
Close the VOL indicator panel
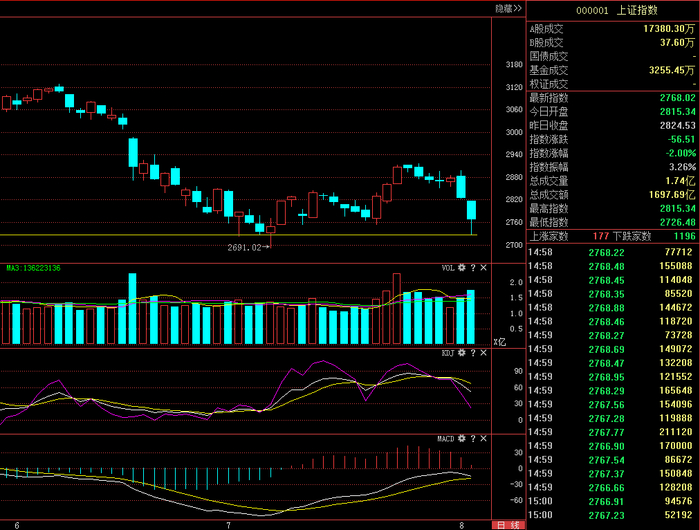pyautogui.click(x=483, y=267)
